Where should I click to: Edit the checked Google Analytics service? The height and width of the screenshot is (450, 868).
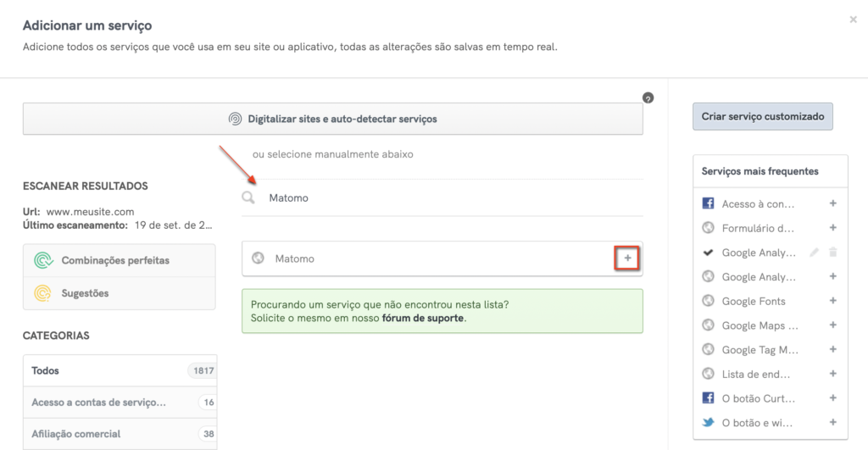click(814, 253)
